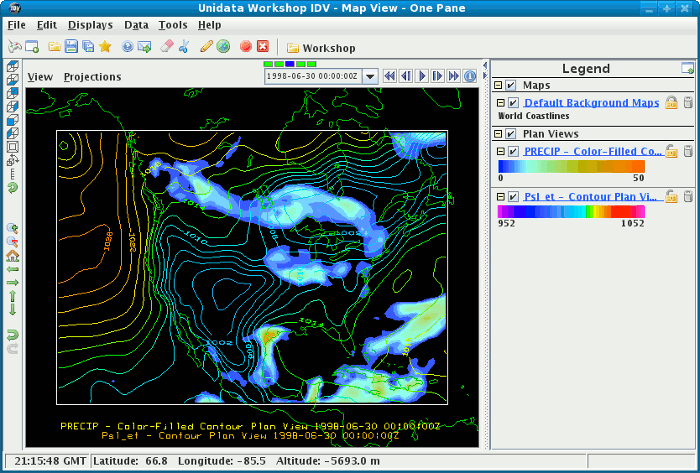Click the yellow star favorites icon

[x=104, y=47]
